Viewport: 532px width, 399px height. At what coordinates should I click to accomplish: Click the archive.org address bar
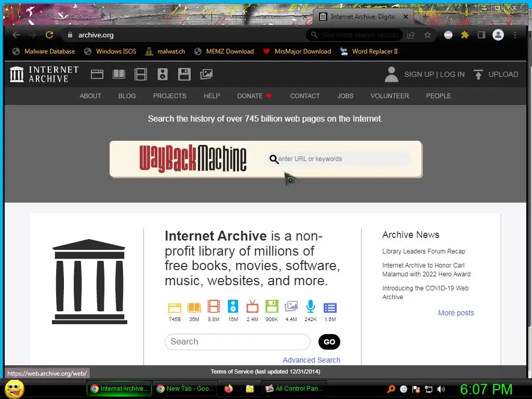183,35
